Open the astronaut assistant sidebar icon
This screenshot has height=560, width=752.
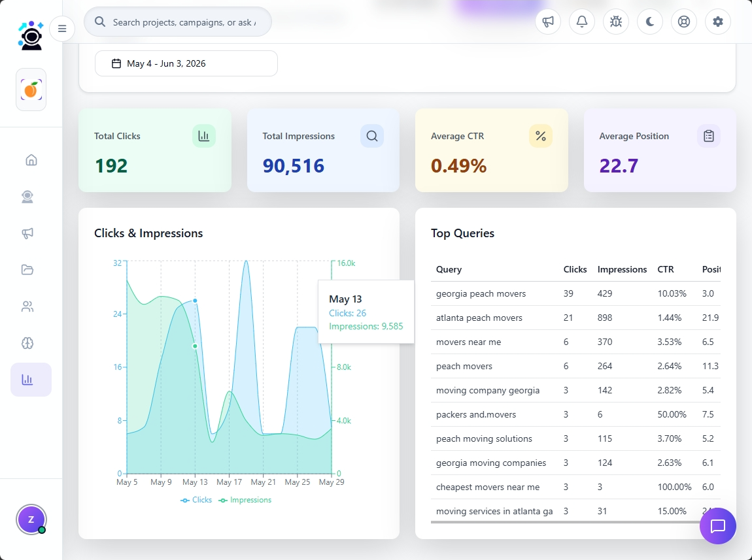coord(27,197)
